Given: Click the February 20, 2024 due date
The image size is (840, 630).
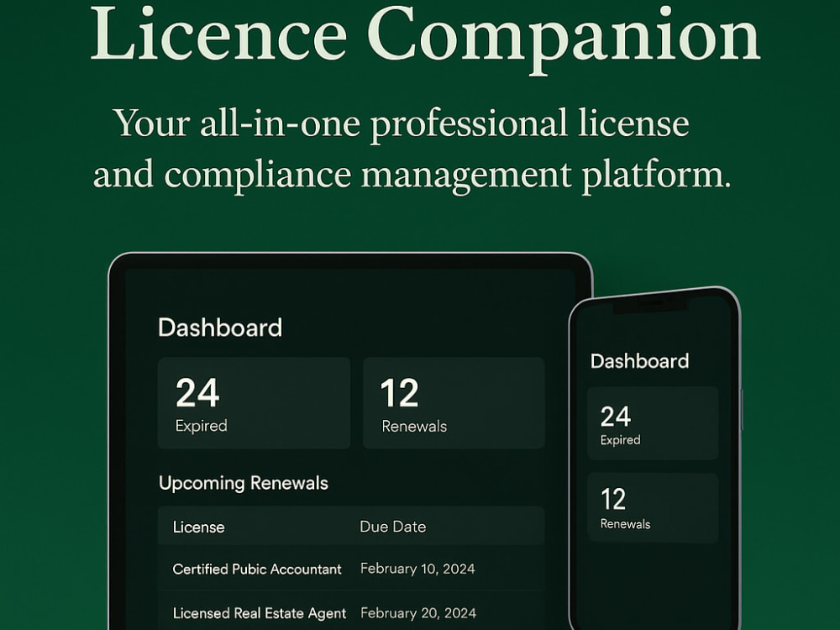Looking at the screenshot, I should (x=417, y=613).
